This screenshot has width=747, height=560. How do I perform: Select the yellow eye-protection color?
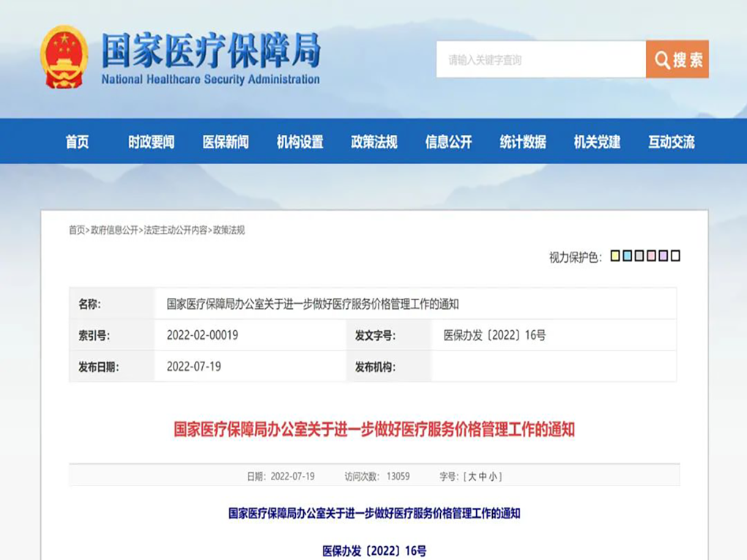[615, 255]
